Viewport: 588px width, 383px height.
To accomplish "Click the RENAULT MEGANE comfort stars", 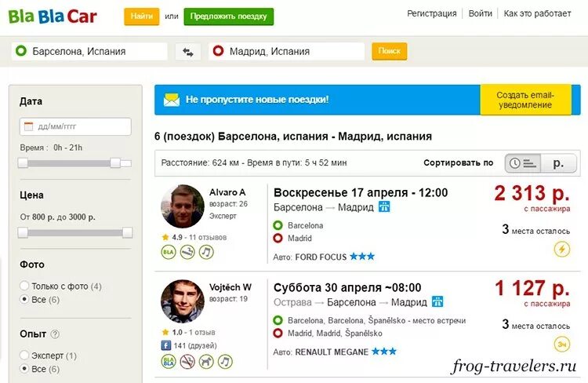I will coord(384,352).
